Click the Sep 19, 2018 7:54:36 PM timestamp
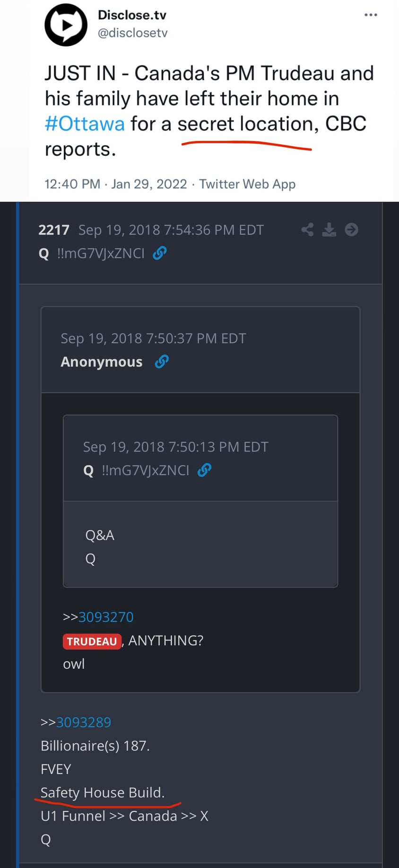The height and width of the screenshot is (868, 399). tap(171, 230)
